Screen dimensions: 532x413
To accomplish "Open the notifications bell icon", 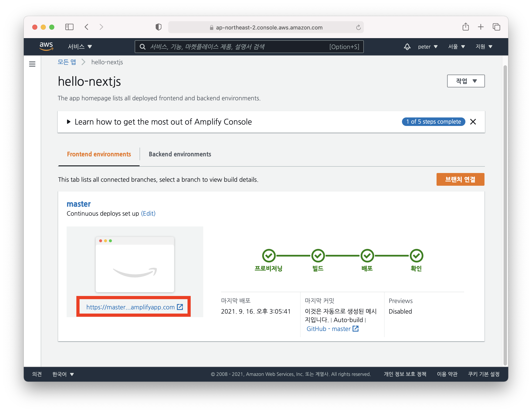I will [x=407, y=46].
